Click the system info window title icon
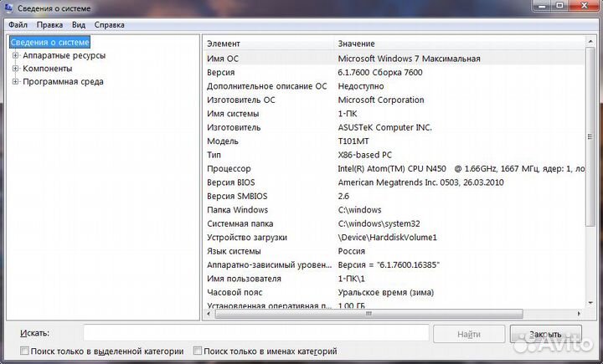The image size is (603, 364). 8,8
